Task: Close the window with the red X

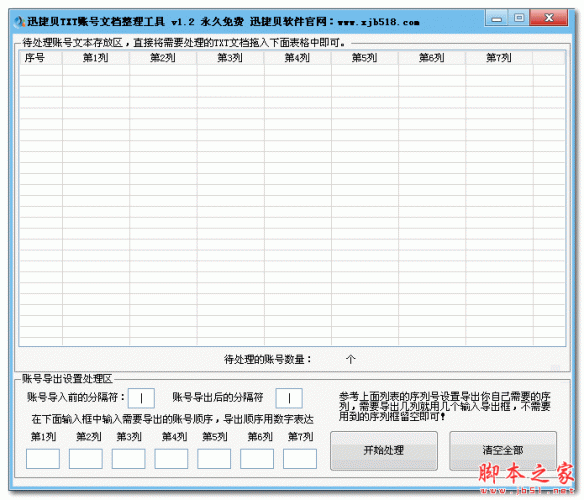Action: (549, 18)
